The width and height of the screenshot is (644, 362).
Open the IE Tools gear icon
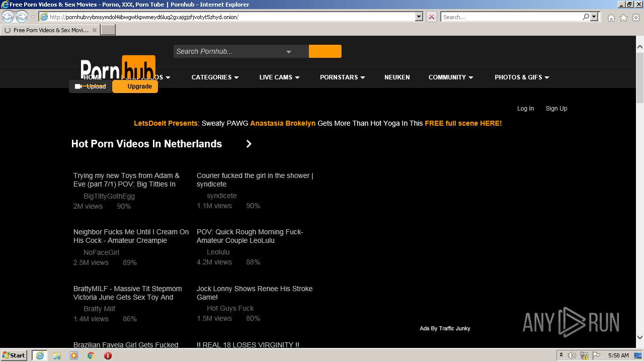(x=636, y=17)
